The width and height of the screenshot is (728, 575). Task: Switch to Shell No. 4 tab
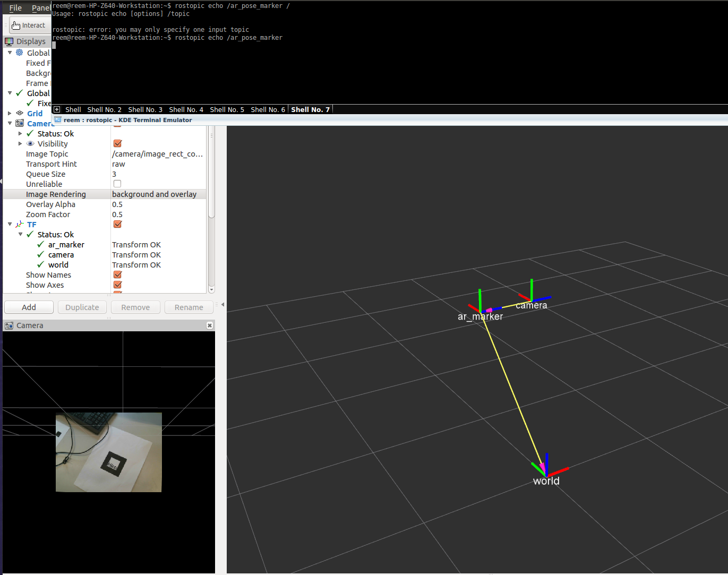pyautogui.click(x=186, y=109)
